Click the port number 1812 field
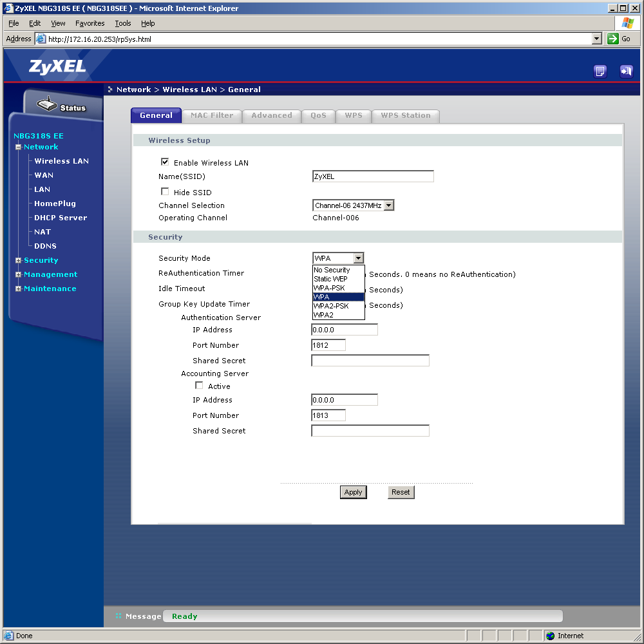Image resolution: width=644 pixels, height=644 pixels. click(328, 345)
